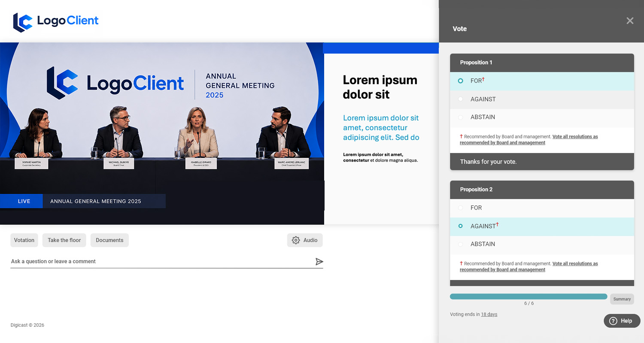The height and width of the screenshot is (343, 644).
Task: Click the Proposition 1 header
Action: [x=542, y=63]
